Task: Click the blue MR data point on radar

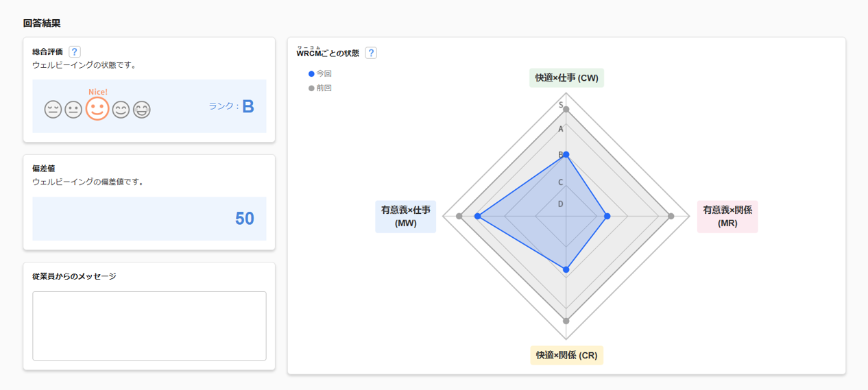Action: coord(607,217)
